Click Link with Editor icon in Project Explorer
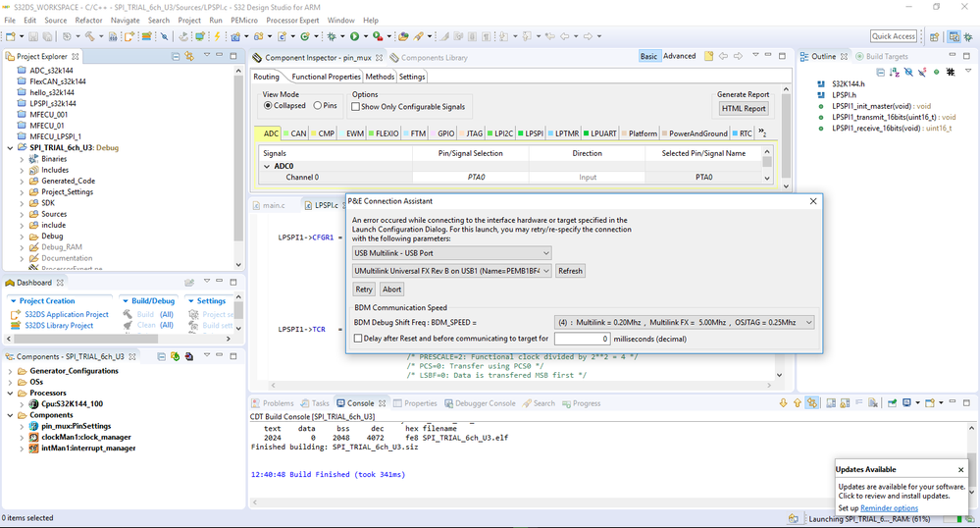 tap(190, 57)
